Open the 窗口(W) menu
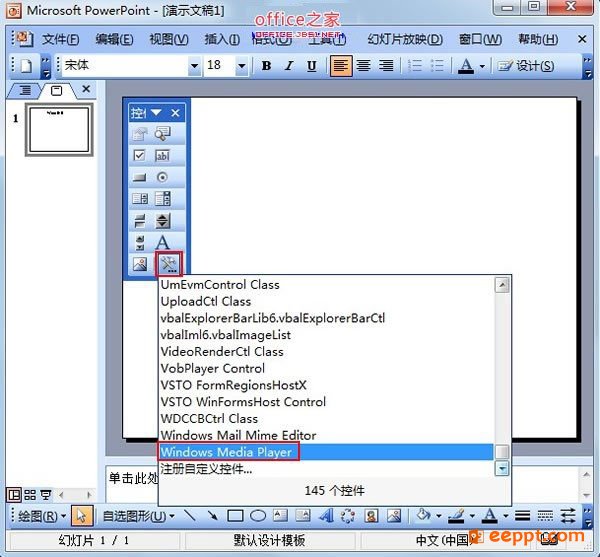The height and width of the screenshot is (557, 600). point(480,39)
